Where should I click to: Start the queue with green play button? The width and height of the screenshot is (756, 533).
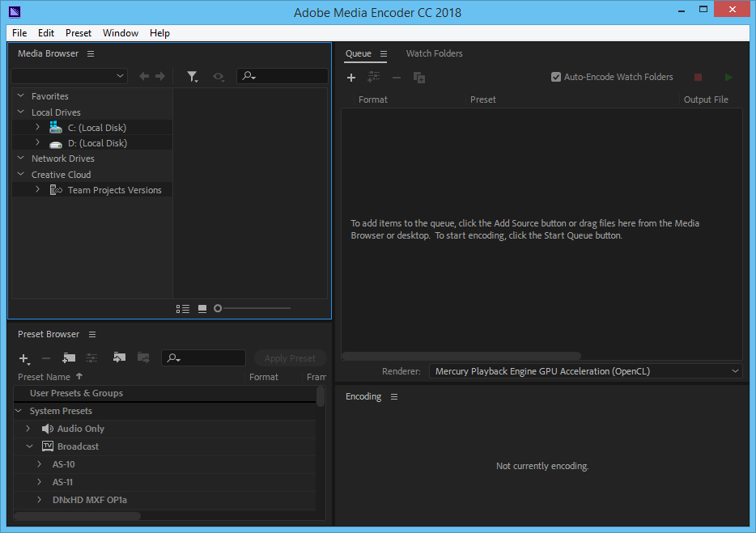[x=728, y=77]
